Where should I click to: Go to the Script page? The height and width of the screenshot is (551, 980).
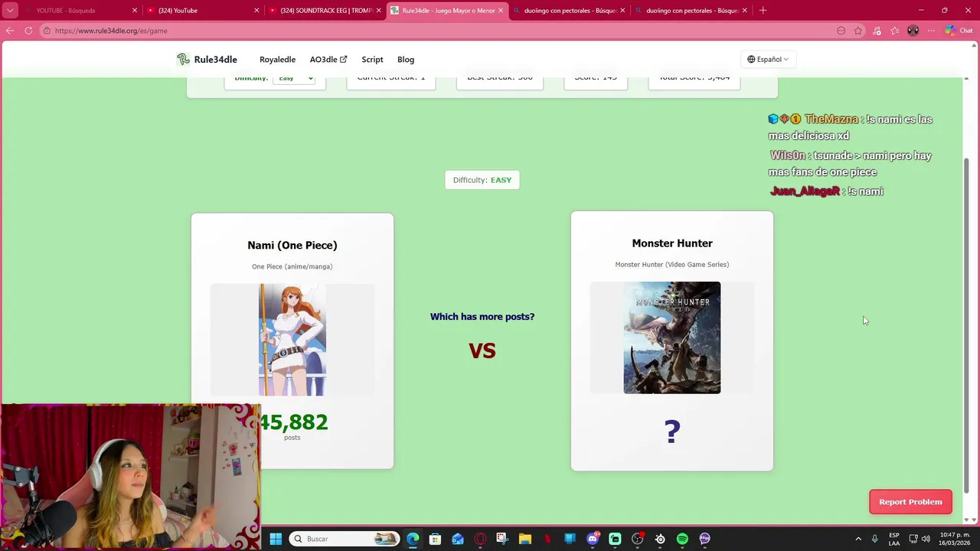pyautogui.click(x=372, y=60)
